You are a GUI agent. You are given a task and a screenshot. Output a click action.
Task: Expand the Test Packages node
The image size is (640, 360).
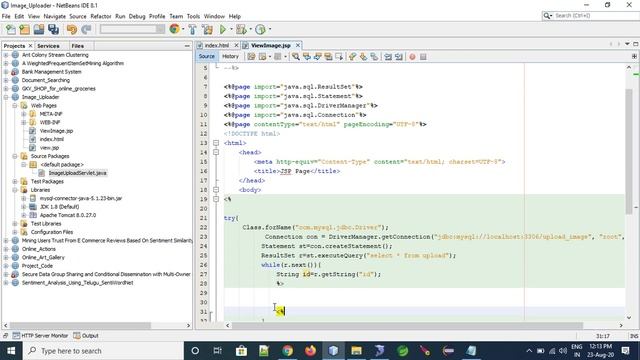click(15, 182)
